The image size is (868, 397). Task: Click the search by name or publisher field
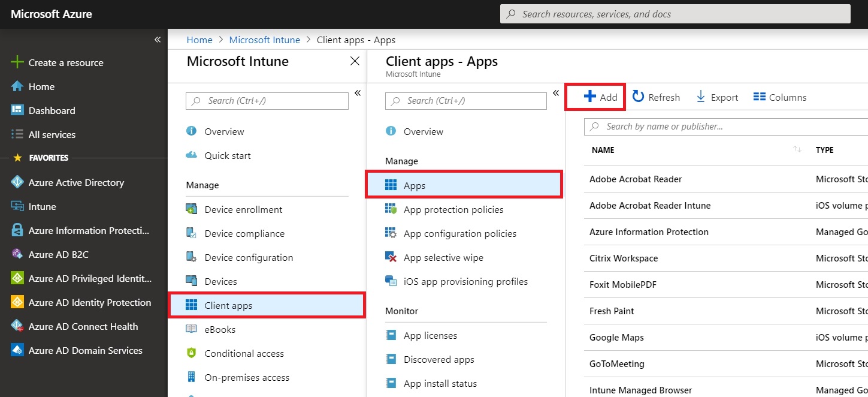point(689,127)
